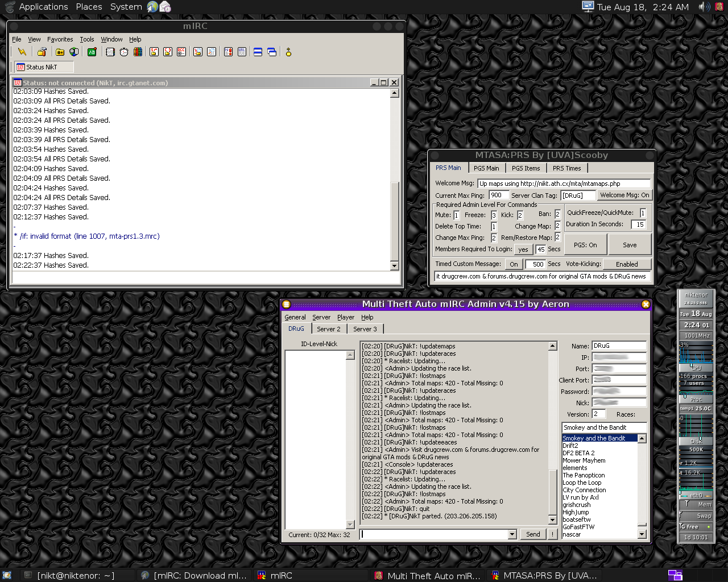728x582 pixels.
Task: Open the DCC Options icon
Action: click(181, 52)
